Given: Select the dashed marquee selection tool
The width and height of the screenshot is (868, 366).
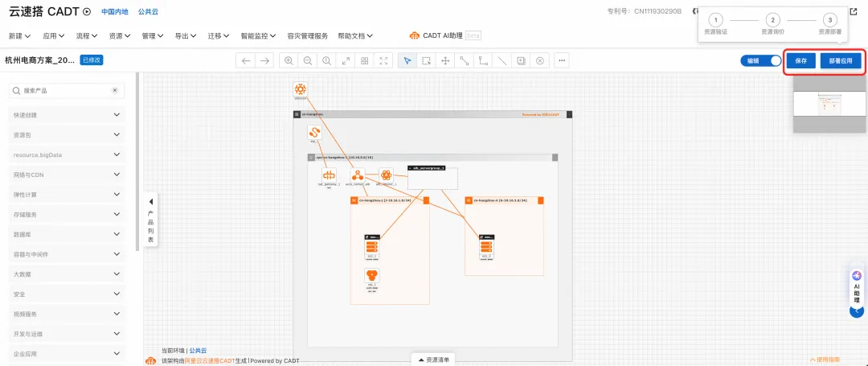Looking at the screenshot, I should [426, 61].
